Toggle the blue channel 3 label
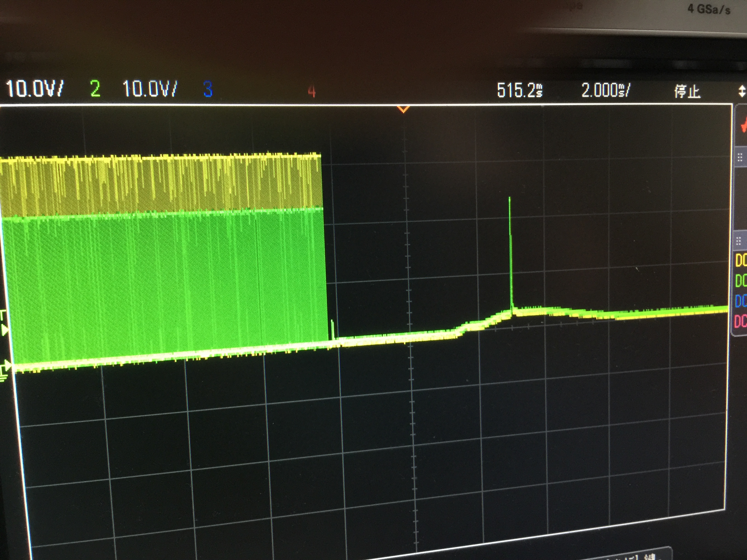This screenshot has height=560, width=747. [208, 89]
